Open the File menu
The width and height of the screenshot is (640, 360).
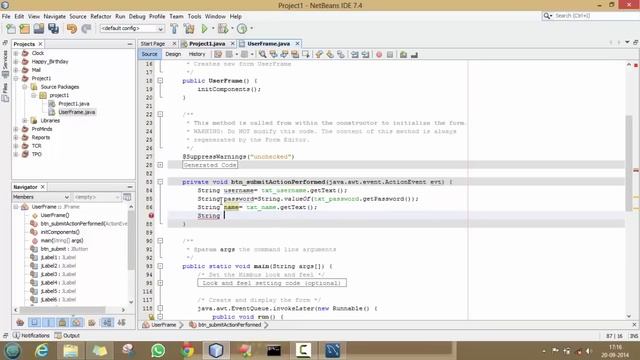pyautogui.click(x=6, y=16)
